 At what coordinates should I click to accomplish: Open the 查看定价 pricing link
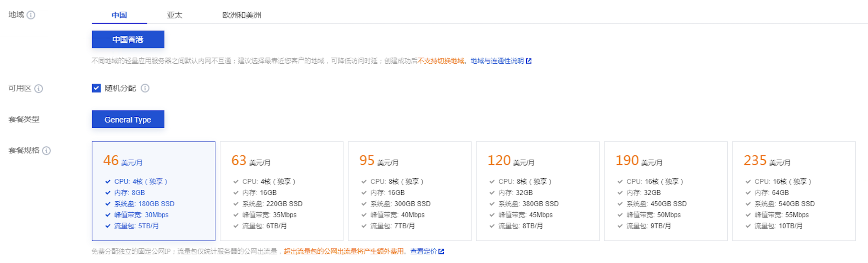423,251
